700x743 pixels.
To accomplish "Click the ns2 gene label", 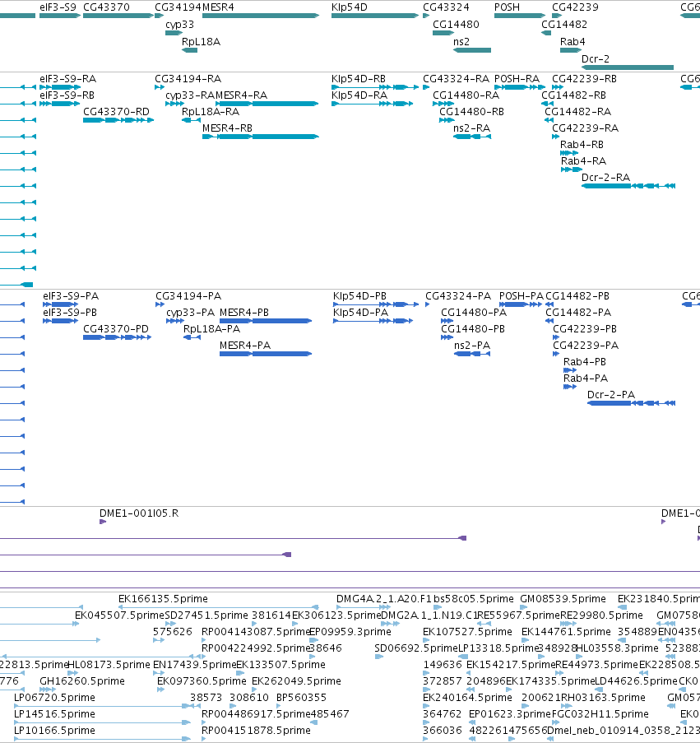I will click(x=461, y=42).
